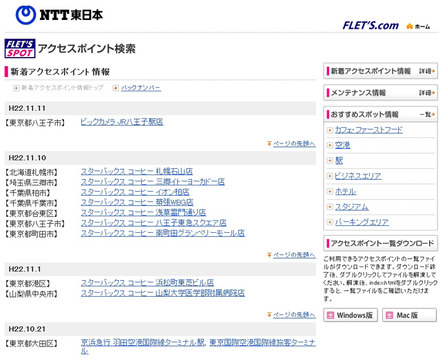Click ページの先頭へ under H22.11.10 section
Screen dimensions: 440x364
(x=294, y=255)
